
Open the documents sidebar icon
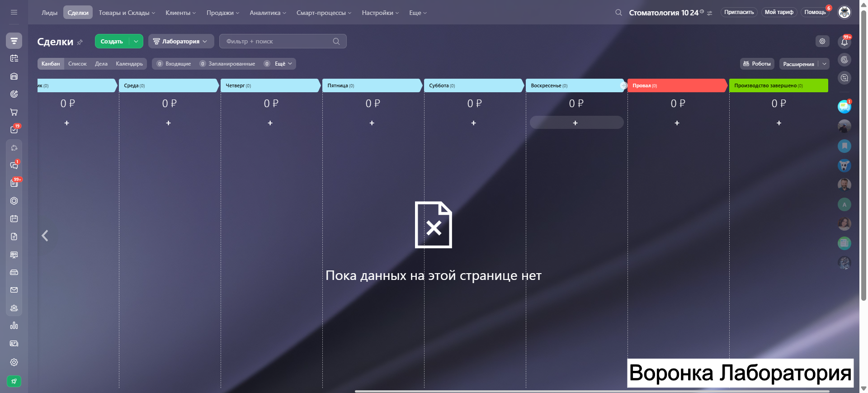coord(14,237)
